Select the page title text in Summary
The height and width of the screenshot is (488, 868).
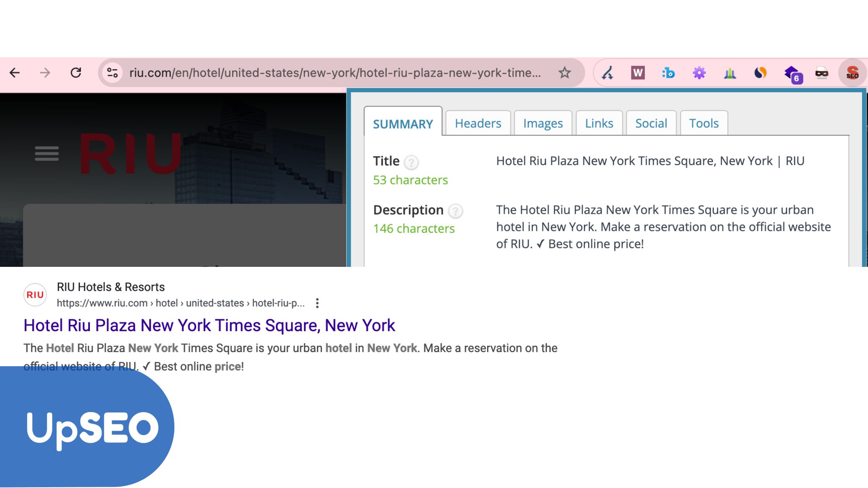point(650,161)
